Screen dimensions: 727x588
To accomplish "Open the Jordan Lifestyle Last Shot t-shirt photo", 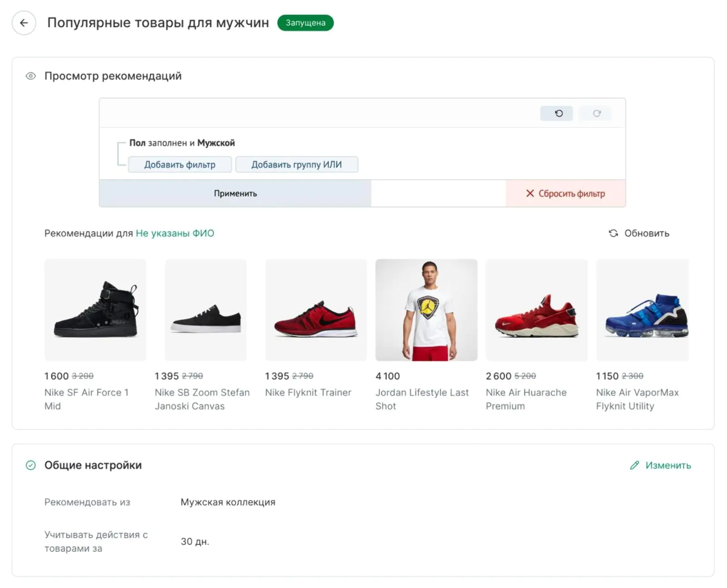I will (x=426, y=310).
